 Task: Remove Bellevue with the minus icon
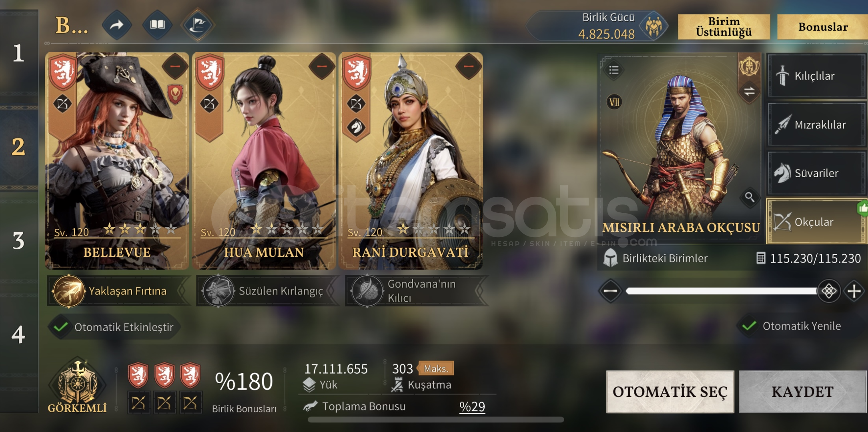point(175,66)
